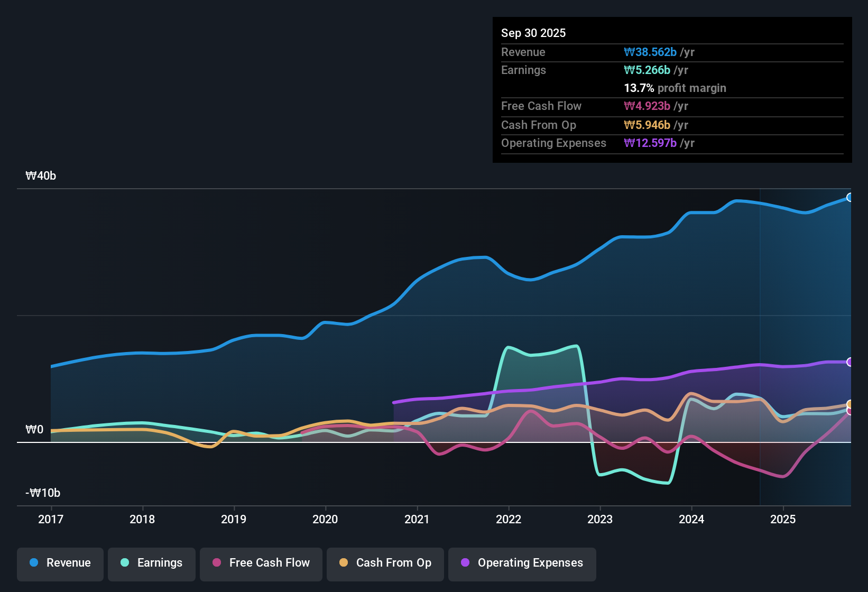Click the orange Cash From Op legend dot

point(344,563)
